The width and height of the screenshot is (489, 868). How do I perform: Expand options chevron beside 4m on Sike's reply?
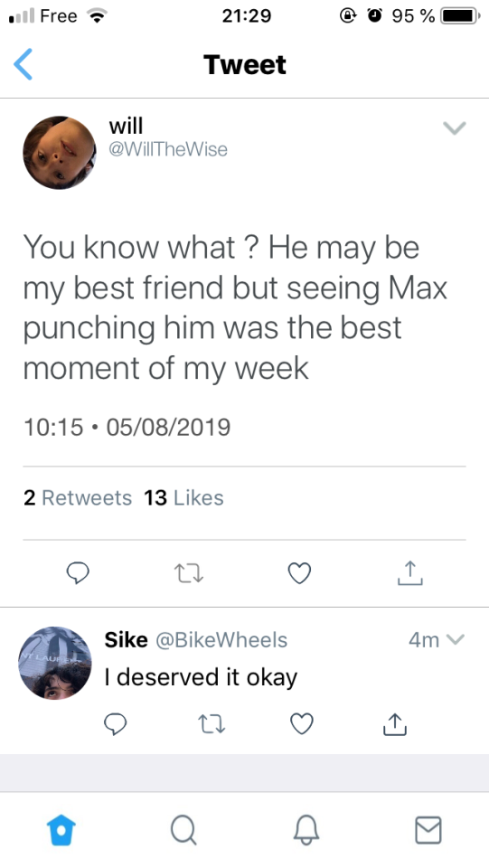coord(455,639)
